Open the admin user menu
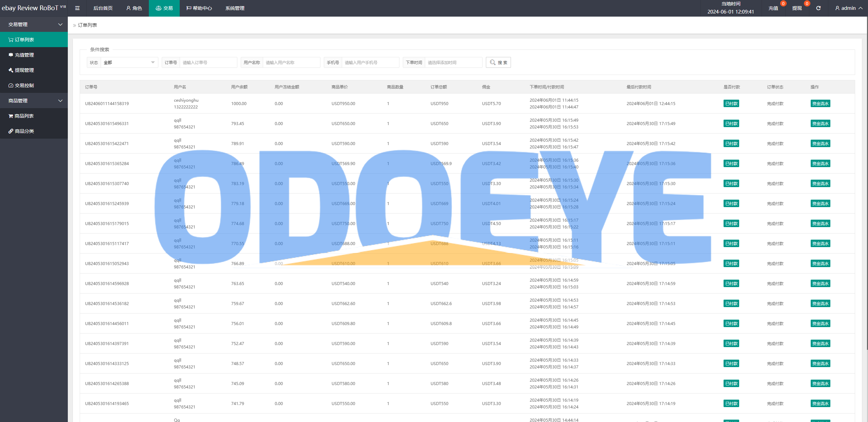Image resolution: width=868 pixels, height=422 pixels. 849,8
